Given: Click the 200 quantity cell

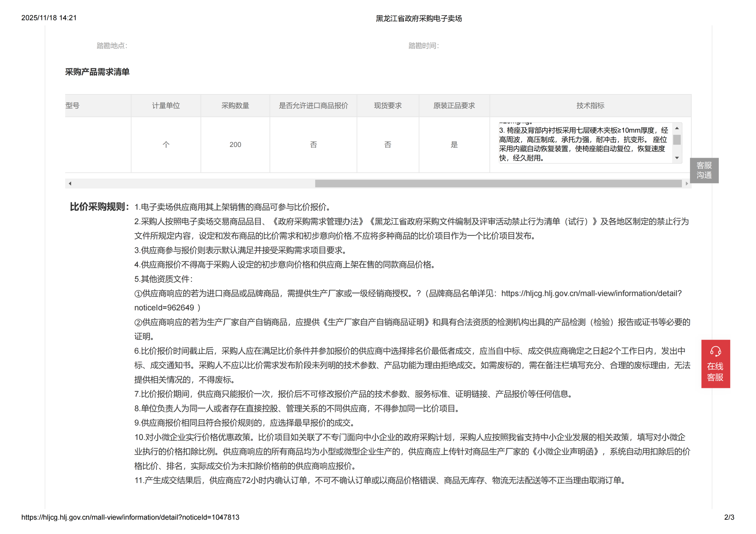Looking at the screenshot, I should point(235,145).
